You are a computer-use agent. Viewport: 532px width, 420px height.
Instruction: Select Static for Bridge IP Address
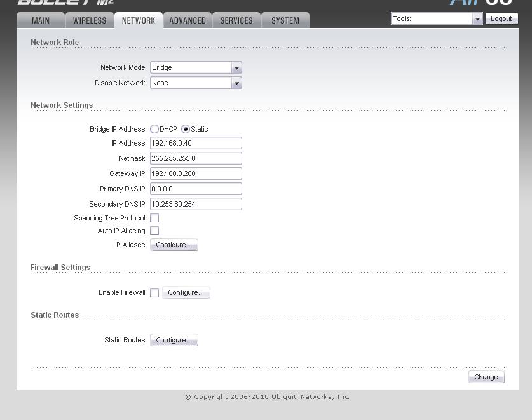click(x=185, y=129)
